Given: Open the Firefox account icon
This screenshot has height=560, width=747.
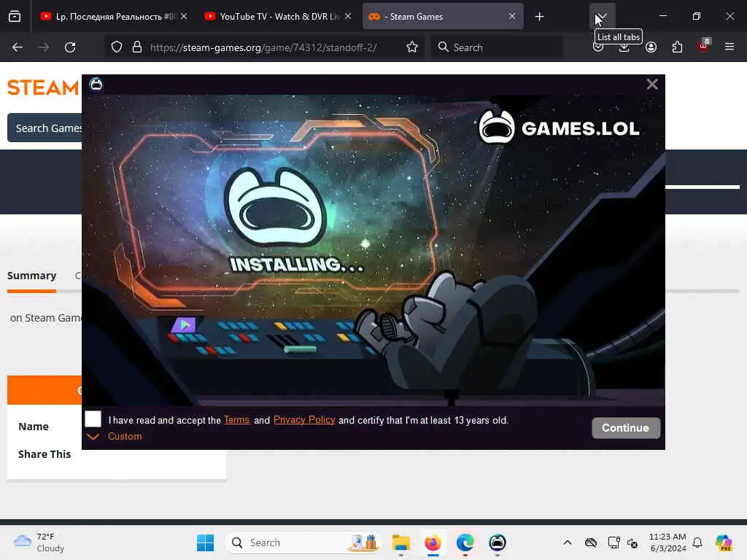Looking at the screenshot, I should [651, 47].
